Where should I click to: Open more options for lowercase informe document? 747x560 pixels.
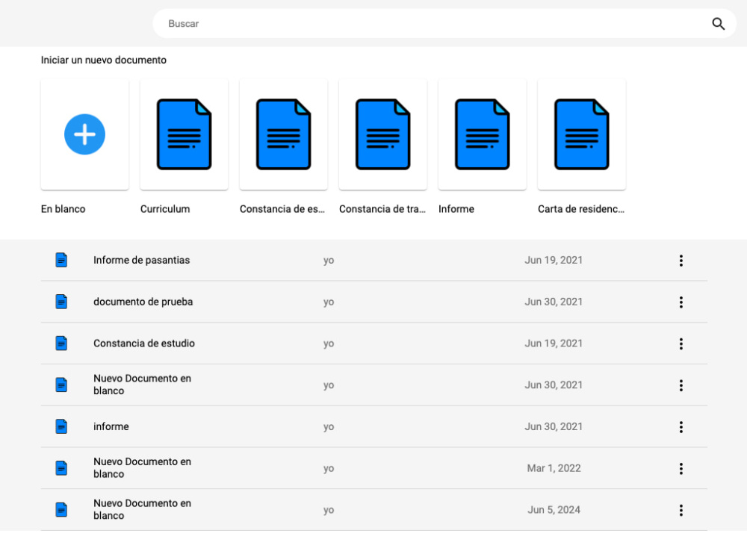pyautogui.click(x=681, y=426)
